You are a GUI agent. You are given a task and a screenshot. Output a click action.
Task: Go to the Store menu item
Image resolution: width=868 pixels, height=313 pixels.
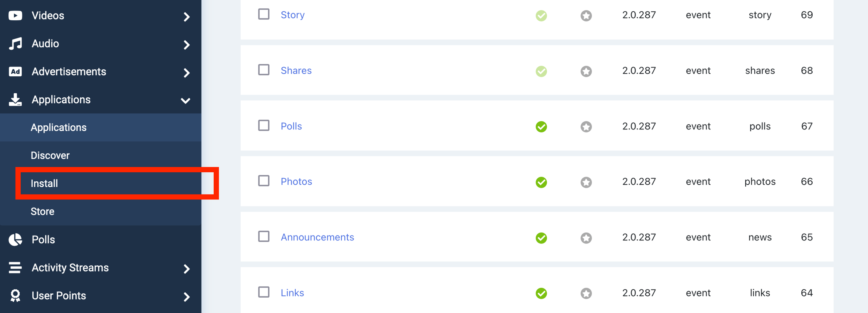42,211
